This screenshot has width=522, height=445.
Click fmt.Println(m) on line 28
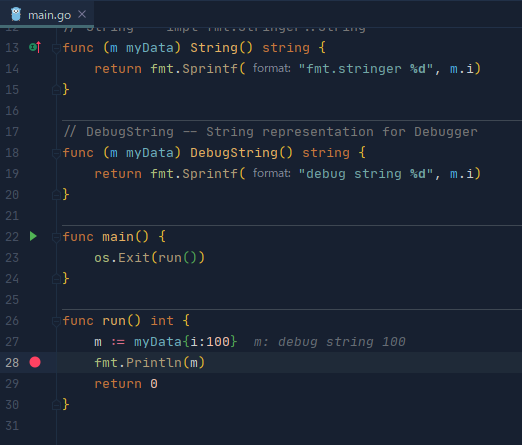pos(149,363)
